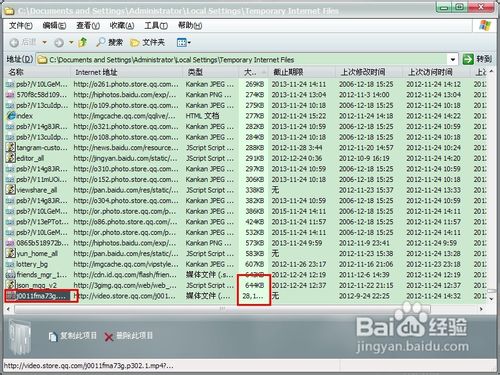Open the Favorites (收藏) menu
Screen dimensions: 500x375
(122, 26)
